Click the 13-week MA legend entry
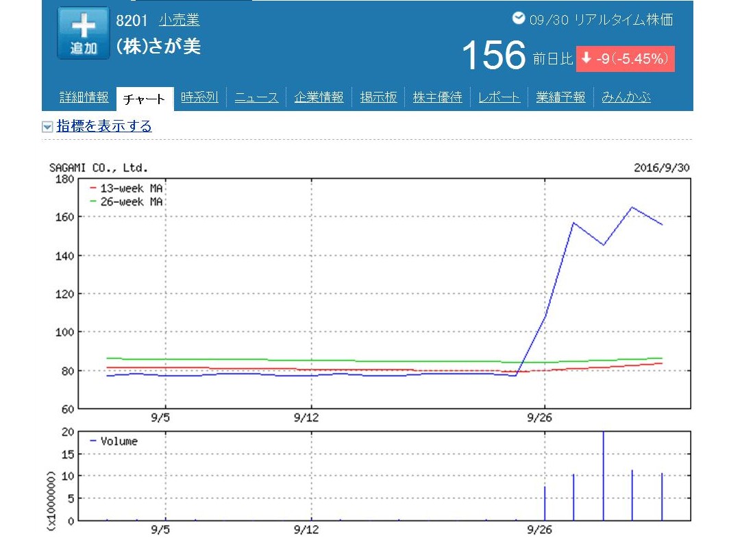Image resolution: width=742 pixels, height=560 pixels. (x=126, y=188)
